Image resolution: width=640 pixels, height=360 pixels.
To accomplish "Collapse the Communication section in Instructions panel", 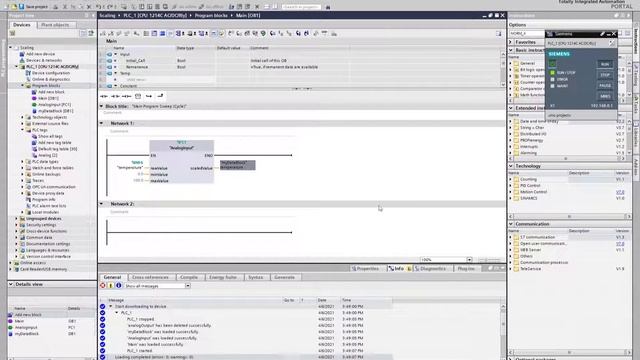I will pyautogui.click(x=511, y=224).
